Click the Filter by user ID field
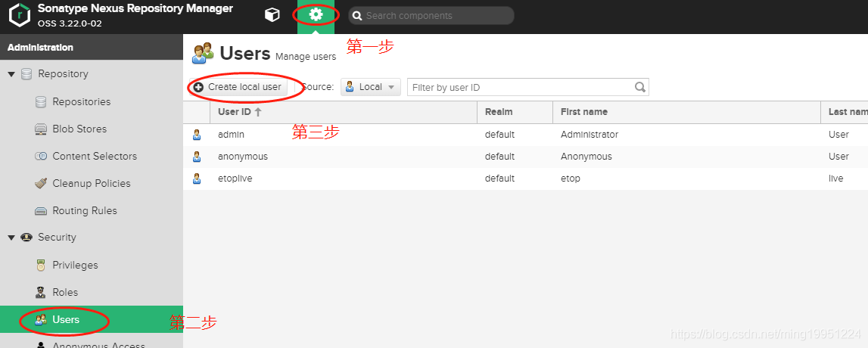 click(x=527, y=87)
